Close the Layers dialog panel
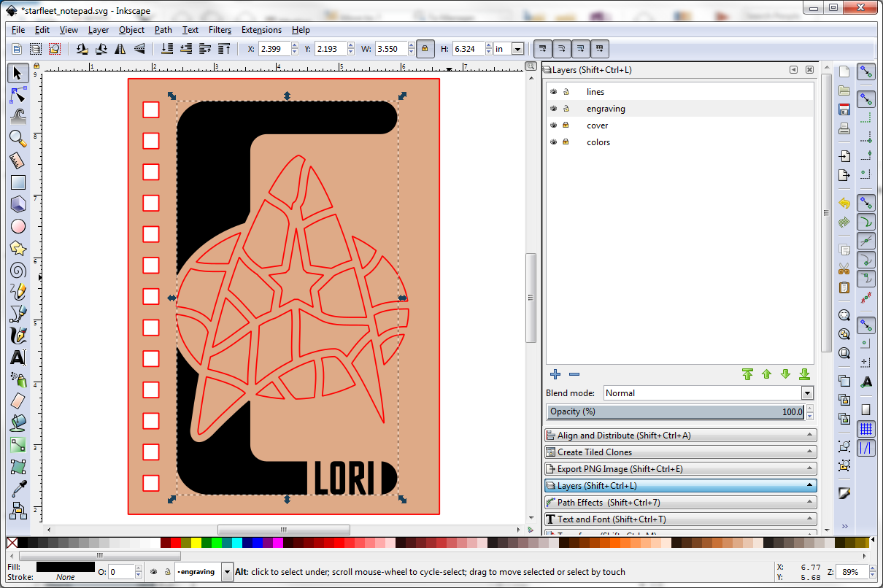Viewport: 883px width, 588px height. click(809, 70)
